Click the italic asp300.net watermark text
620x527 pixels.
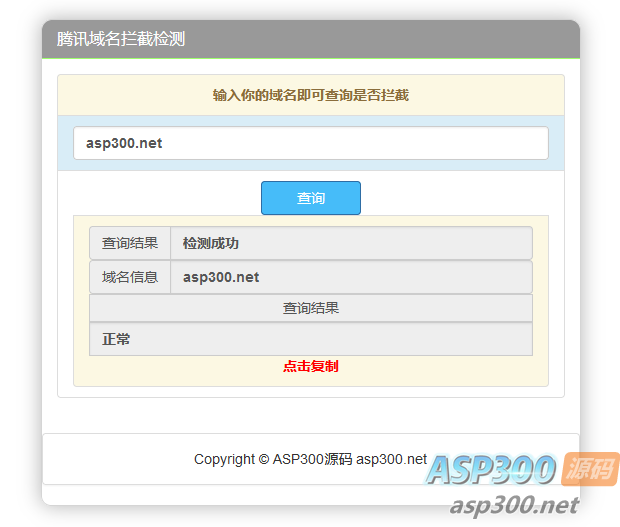tap(514, 506)
